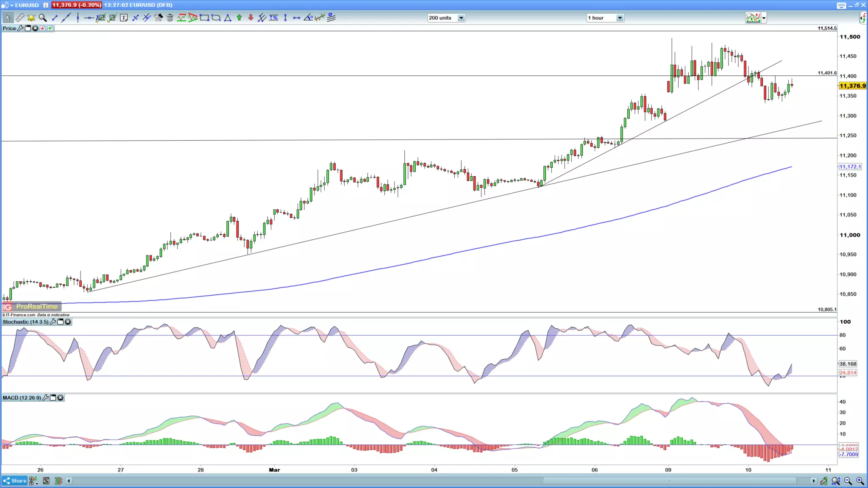Expand the add indicator dropdown arrow
Viewport: 868px width, 488px height.
click(764, 18)
